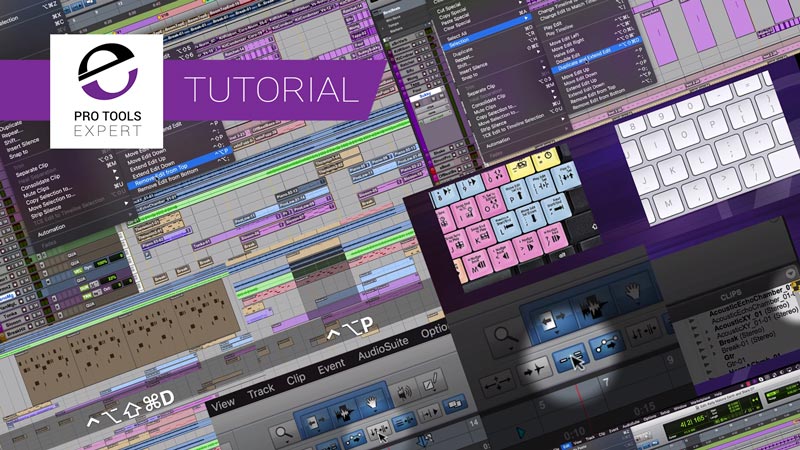Choose Halve Edit in the top Selection submenu
Screen dimensions: 800x450
coord(564,53)
